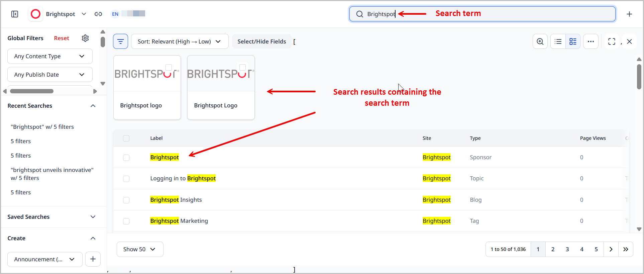Open the more options ellipsis menu
This screenshot has height=274, width=644.
[x=591, y=41]
